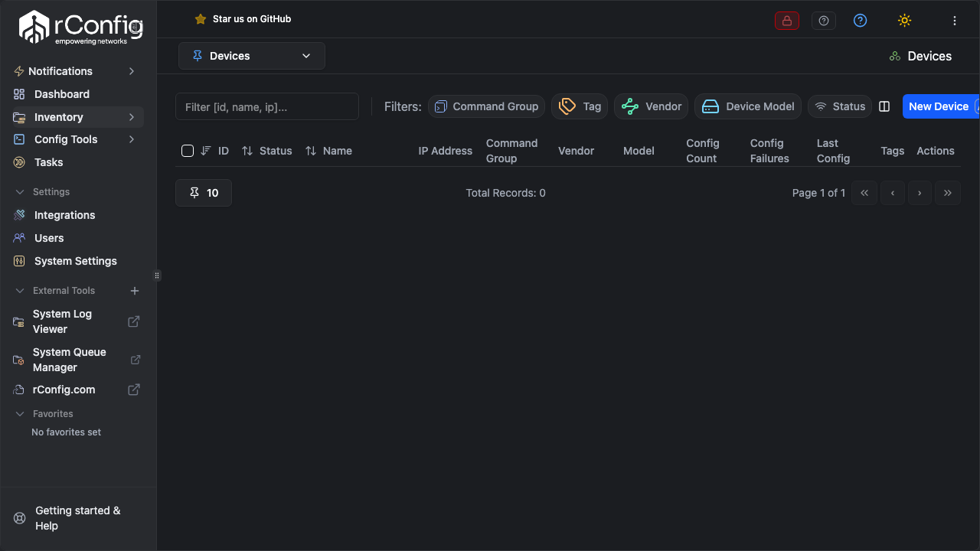Screen dimensions: 980x551
Task: Go to previous page of results
Action: coord(893,193)
